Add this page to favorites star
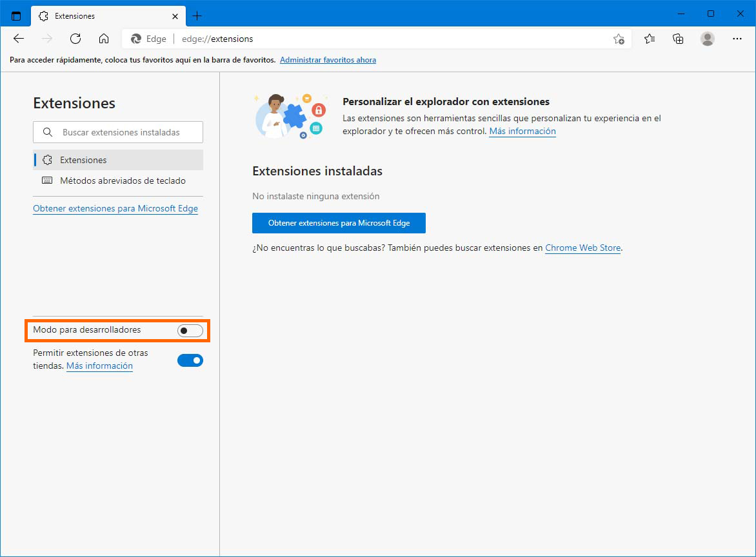Image resolution: width=756 pixels, height=557 pixels. click(x=619, y=39)
